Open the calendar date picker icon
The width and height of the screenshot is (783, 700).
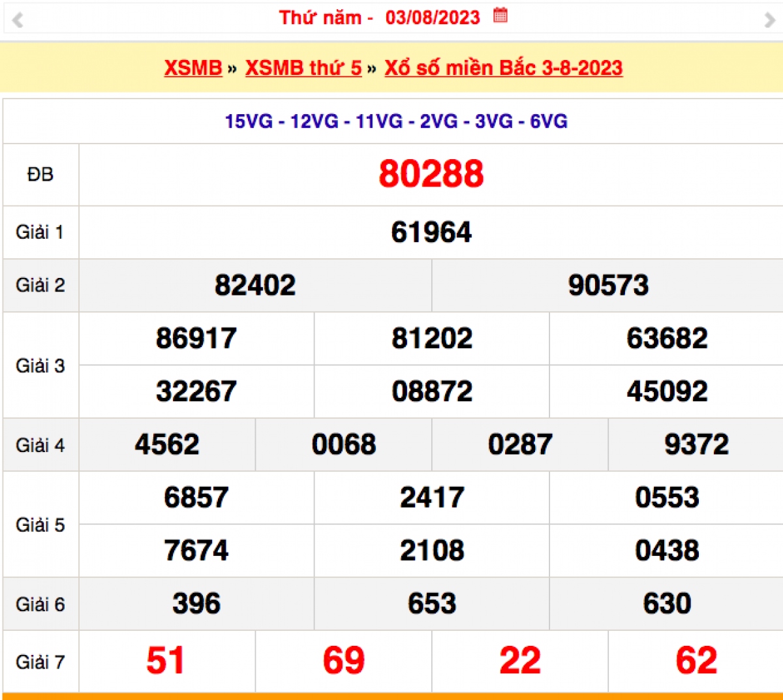tap(500, 15)
